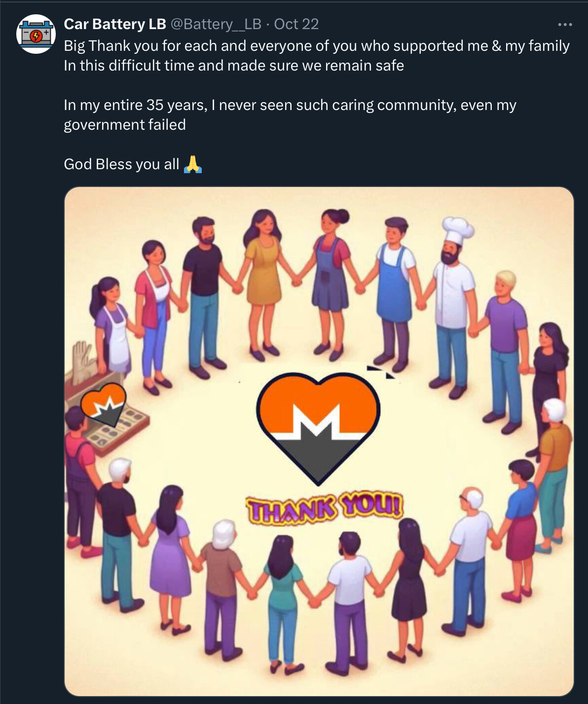The height and width of the screenshot is (704, 588).
Task: Open the Oct 22 timestamp link
Action: [296, 24]
